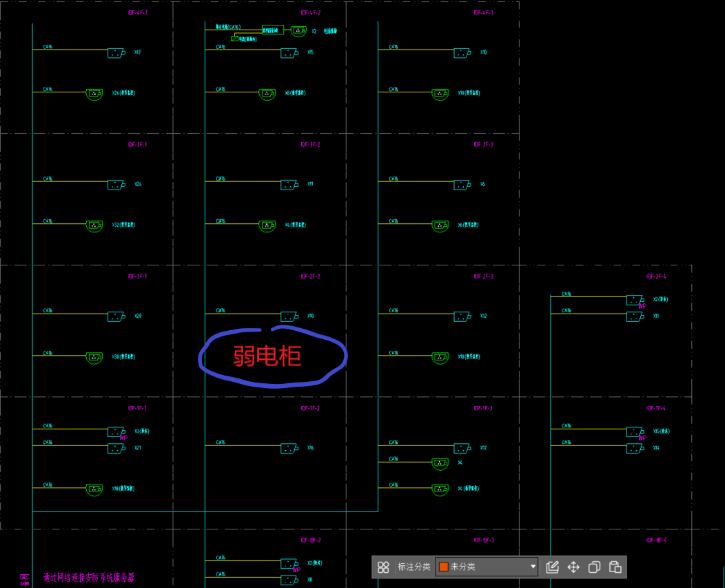Click the IDF-2F-2 zone label

click(x=311, y=276)
